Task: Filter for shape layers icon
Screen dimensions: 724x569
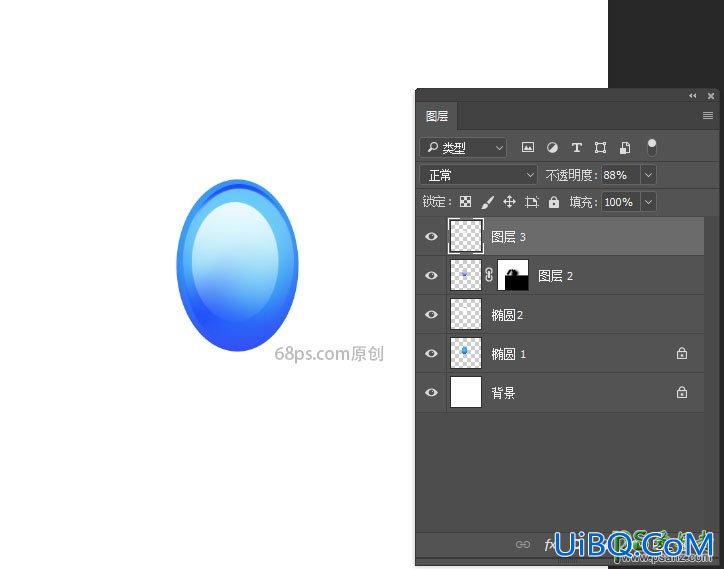Action: point(600,148)
